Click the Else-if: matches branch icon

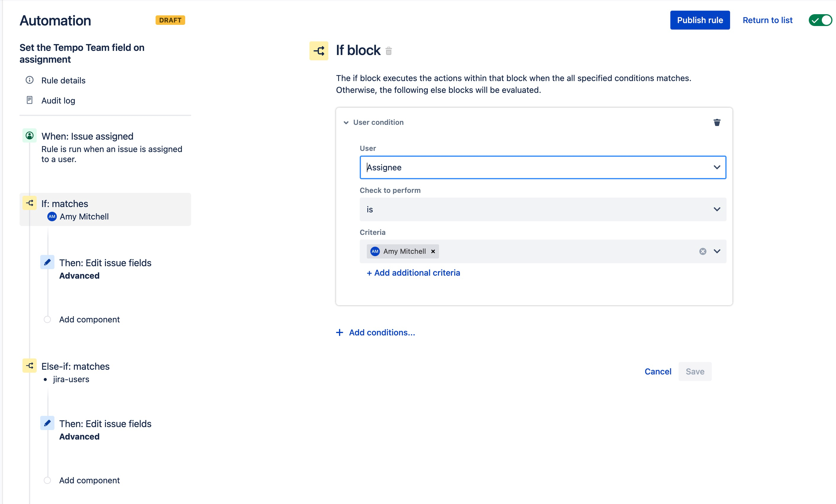point(30,366)
